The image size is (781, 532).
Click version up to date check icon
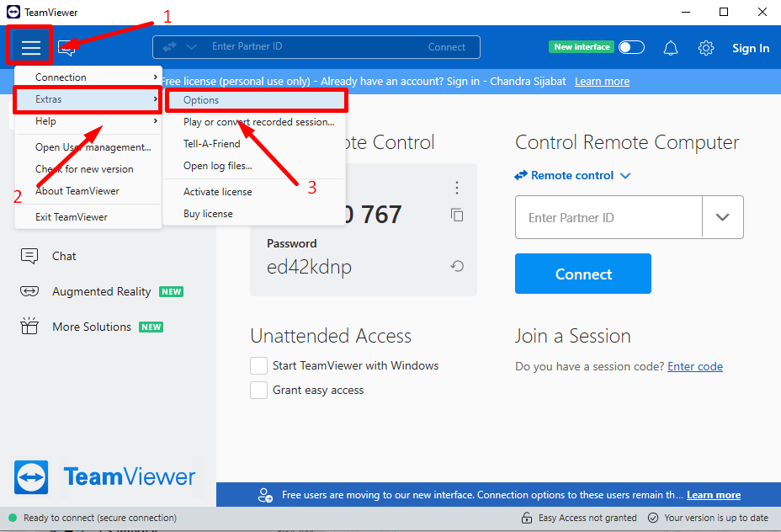click(652, 518)
